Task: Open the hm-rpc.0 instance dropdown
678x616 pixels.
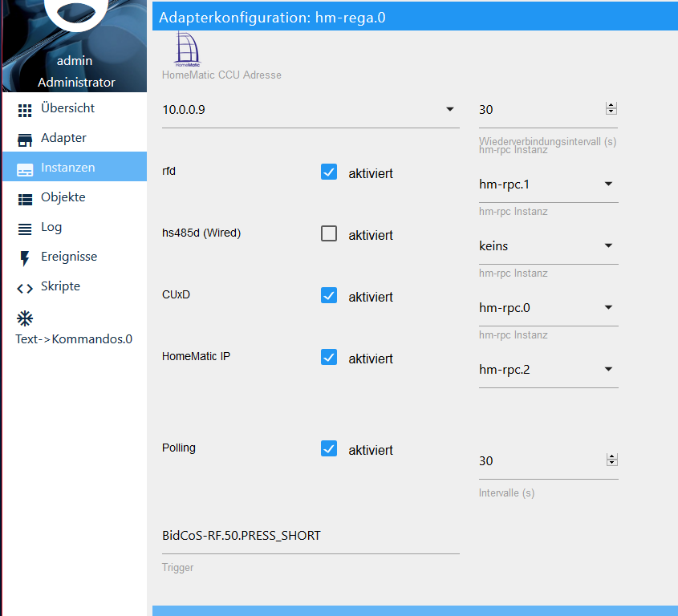Action: 548,308
